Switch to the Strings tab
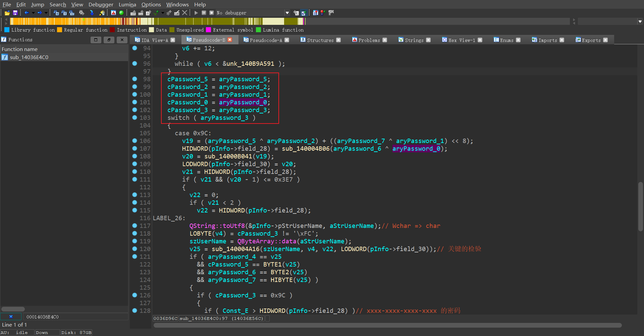Viewport: 644px width, 336px height. click(x=414, y=40)
